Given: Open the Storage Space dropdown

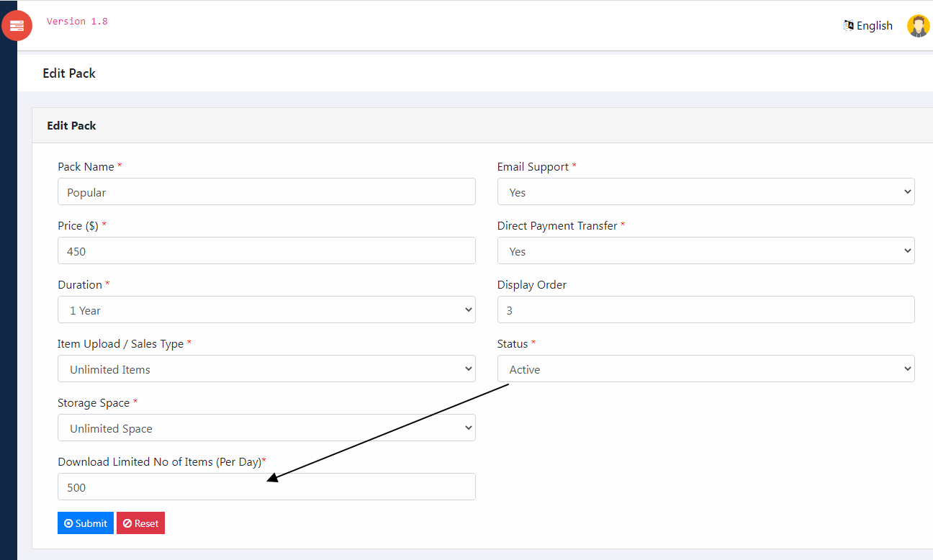Looking at the screenshot, I should (x=266, y=428).
